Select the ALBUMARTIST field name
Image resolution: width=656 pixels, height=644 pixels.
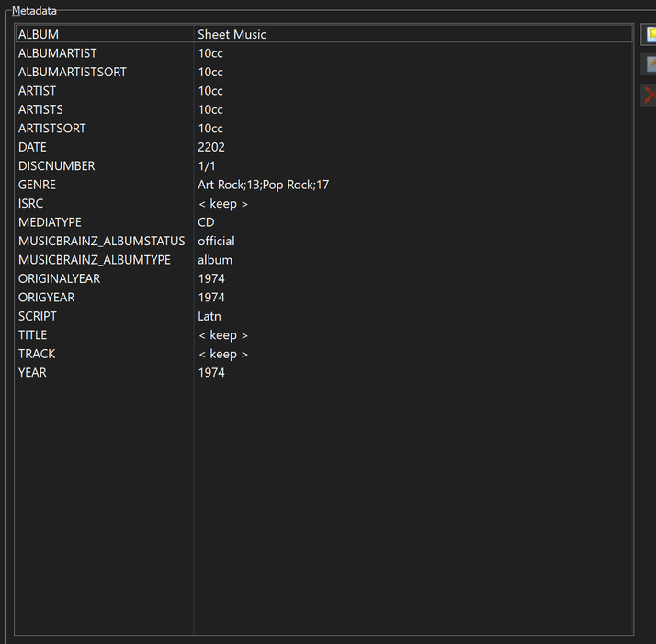pyautogui.click(x=57, y=53)
